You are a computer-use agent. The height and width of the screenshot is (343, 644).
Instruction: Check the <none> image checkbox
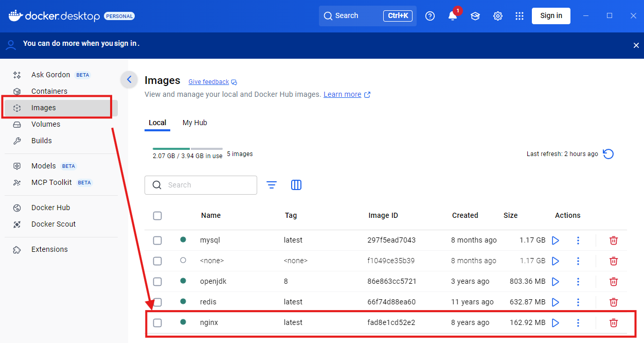pyautogui.click(x=157, y=261)
